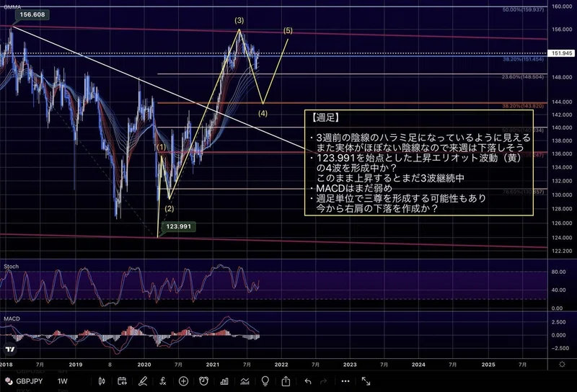
Task: Click the 38.20%(151.454) Fibonacci label
Action: [523, 59]
